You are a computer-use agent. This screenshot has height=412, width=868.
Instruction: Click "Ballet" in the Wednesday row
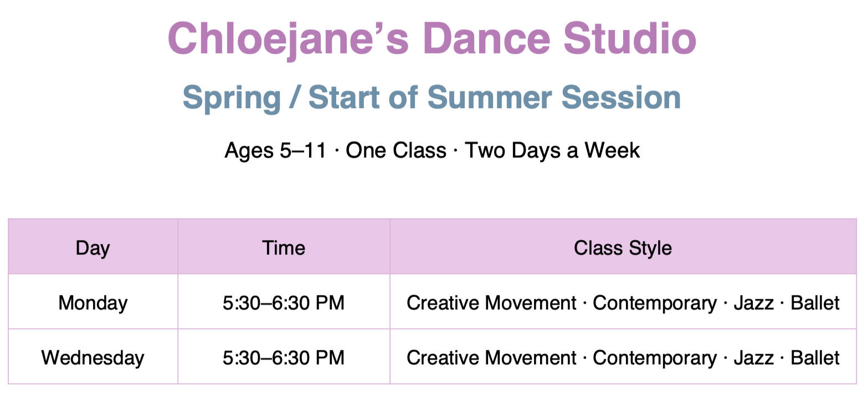click(815, 358)
